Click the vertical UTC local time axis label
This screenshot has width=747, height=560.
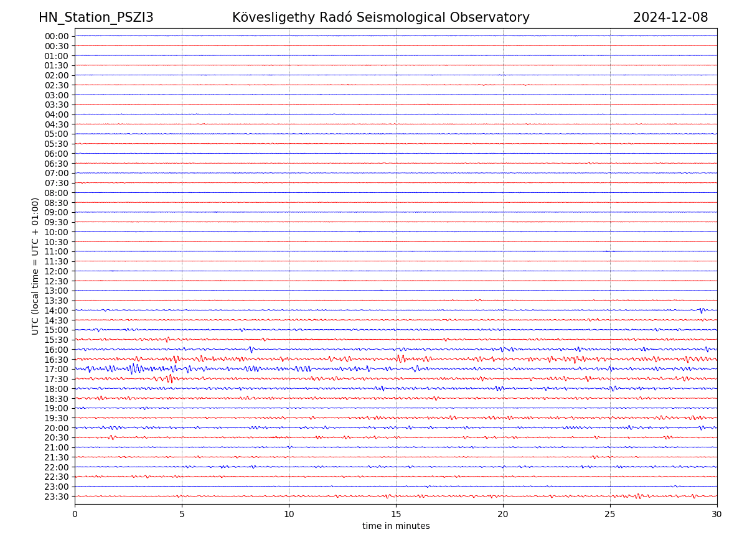tap(36, 266)
